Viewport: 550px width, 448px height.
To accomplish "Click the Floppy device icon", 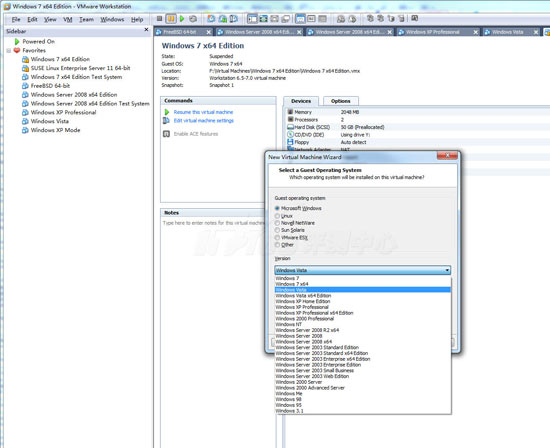I will [290, 142].
